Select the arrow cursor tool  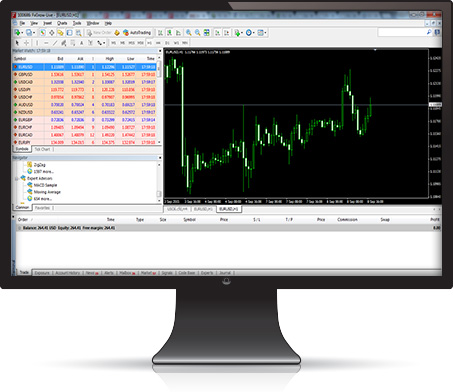pos(17,43)
